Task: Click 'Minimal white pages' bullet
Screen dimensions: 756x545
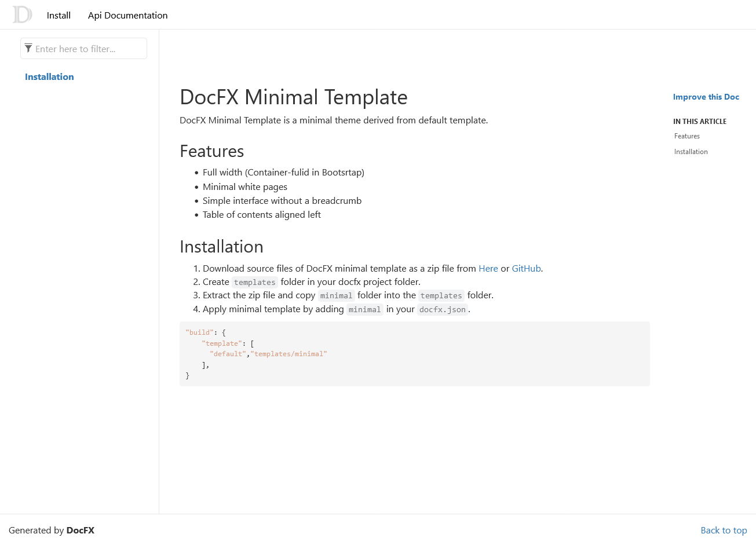Action: point(245,186)
